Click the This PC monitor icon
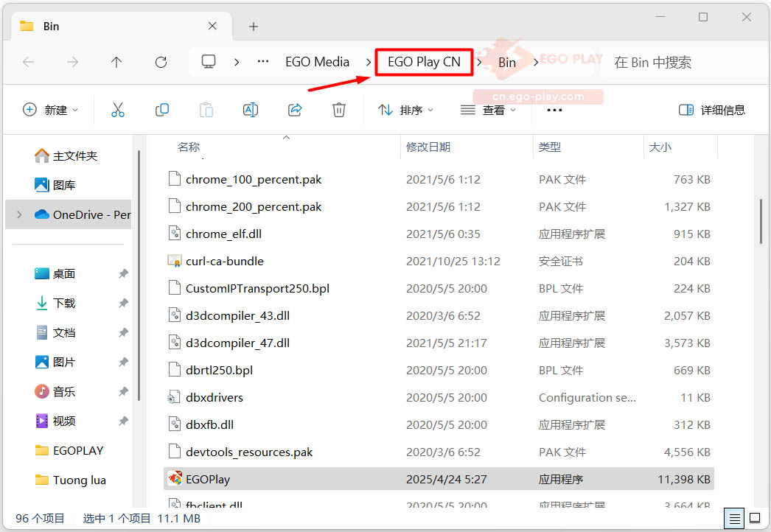The height and width of the screenshot is (532, 771). (209, 61)
